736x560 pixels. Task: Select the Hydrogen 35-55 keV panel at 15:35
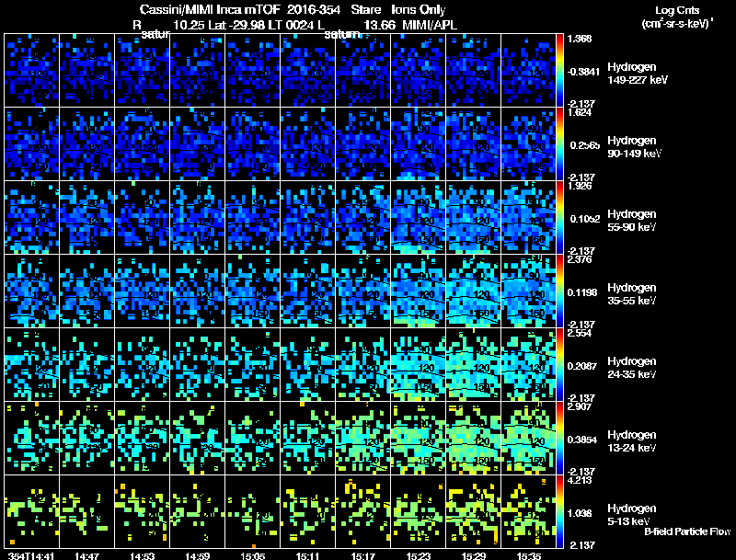click(528, 291)
